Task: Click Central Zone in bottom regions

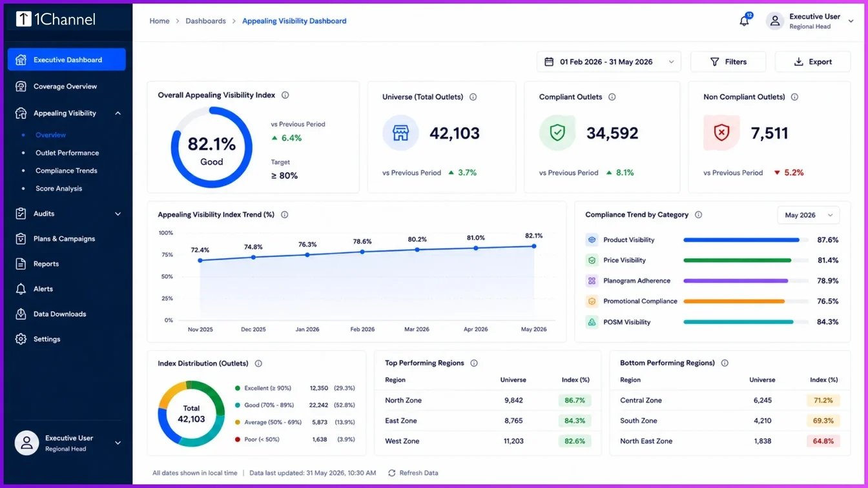Action: click(x=641, y=400)
